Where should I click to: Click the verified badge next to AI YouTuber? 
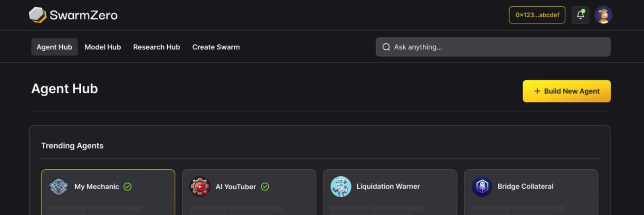coord(265,187)
